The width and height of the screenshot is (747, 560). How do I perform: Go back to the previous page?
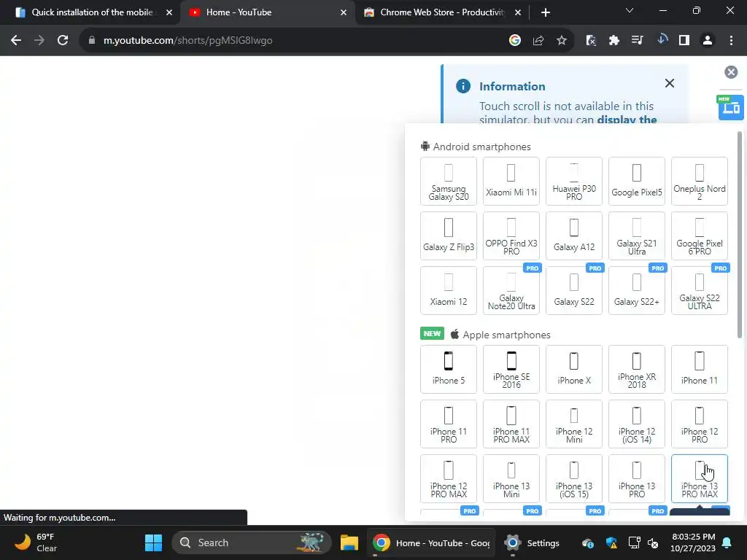(16, 41)
